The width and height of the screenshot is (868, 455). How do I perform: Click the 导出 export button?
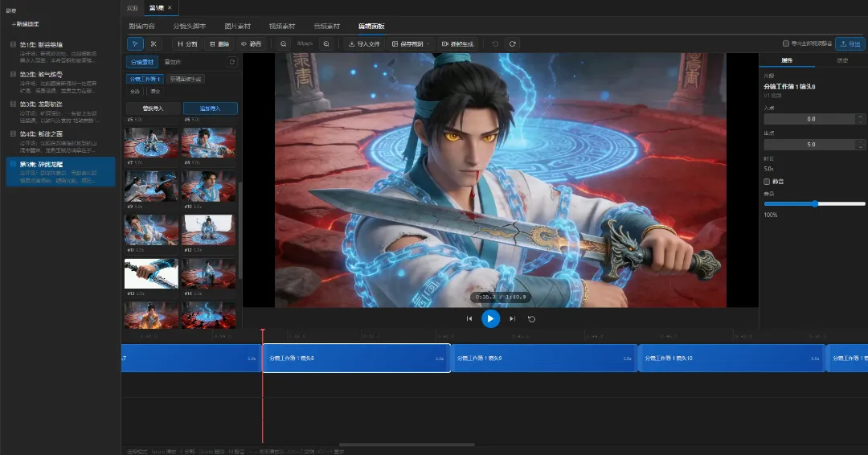pos(850,43)
